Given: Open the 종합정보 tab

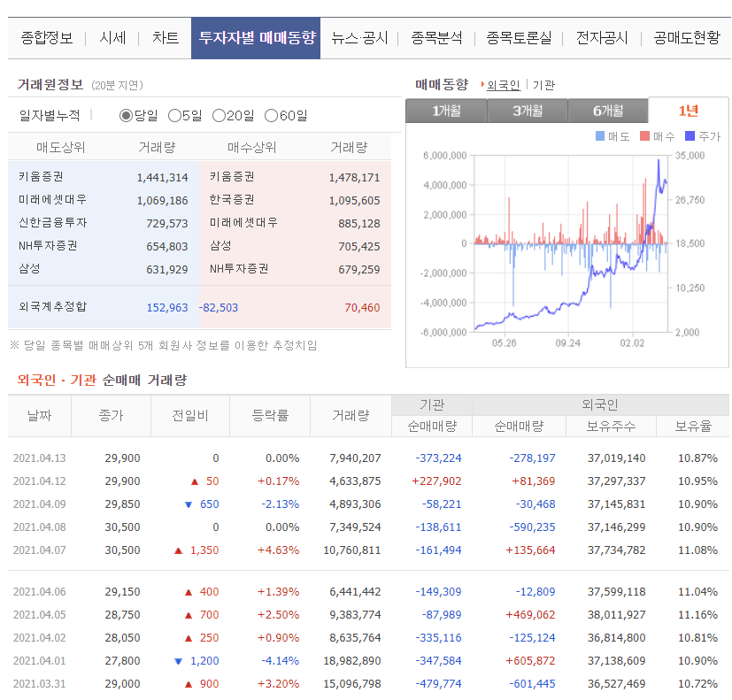Looking at the screenshot, I should (x=47, y=38).
